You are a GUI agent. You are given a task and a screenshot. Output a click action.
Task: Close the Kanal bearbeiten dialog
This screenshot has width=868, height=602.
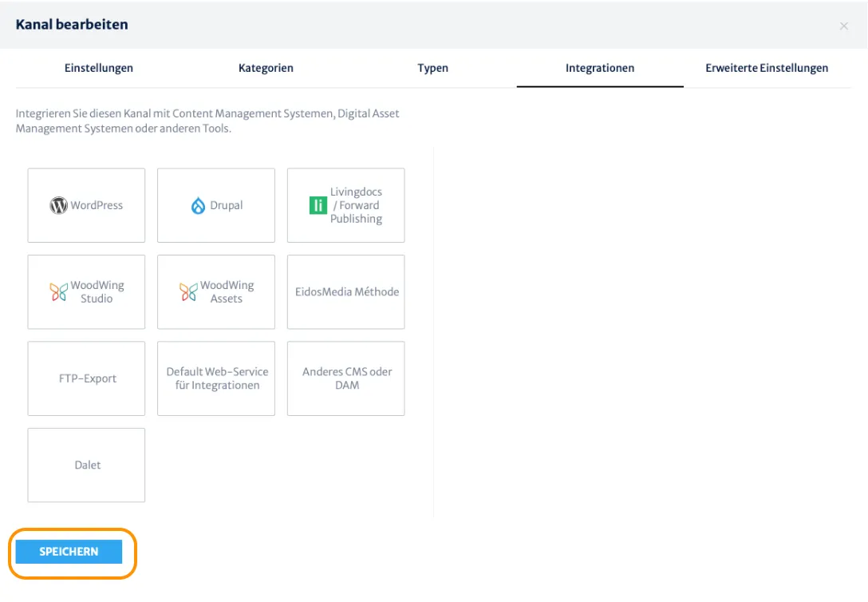click(843, 26)
